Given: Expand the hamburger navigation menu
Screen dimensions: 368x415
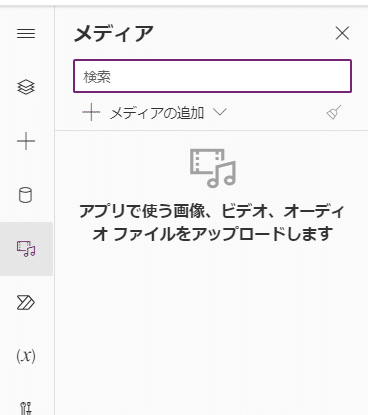Looking at the screenshot, I should coord(26,33).
